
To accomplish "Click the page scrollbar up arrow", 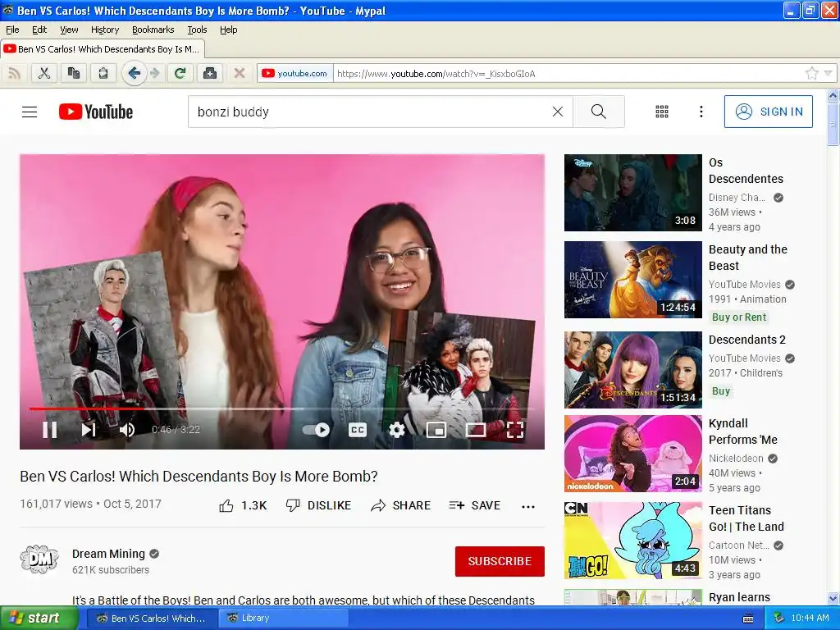I will tap(833, 96).
